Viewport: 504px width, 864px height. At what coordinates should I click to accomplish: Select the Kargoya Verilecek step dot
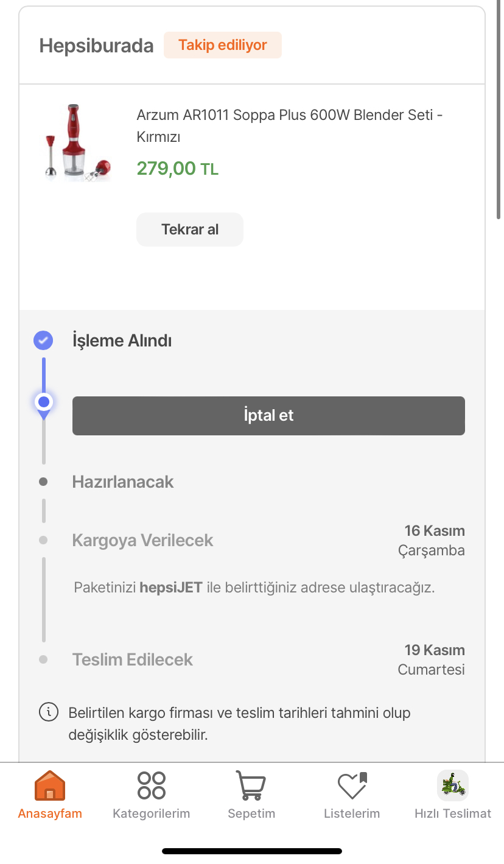pyautogui.click(x=43, y=540)
